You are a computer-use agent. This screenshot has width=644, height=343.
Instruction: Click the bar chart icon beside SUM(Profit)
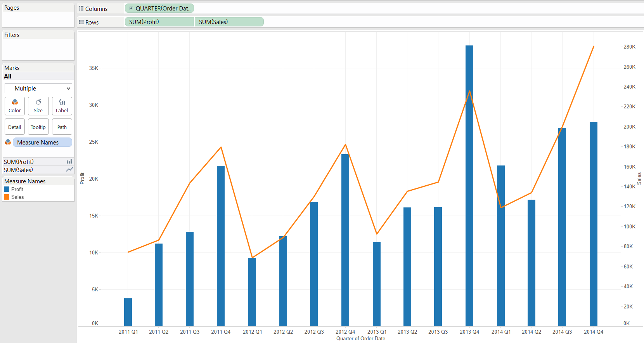click(69, 162)
